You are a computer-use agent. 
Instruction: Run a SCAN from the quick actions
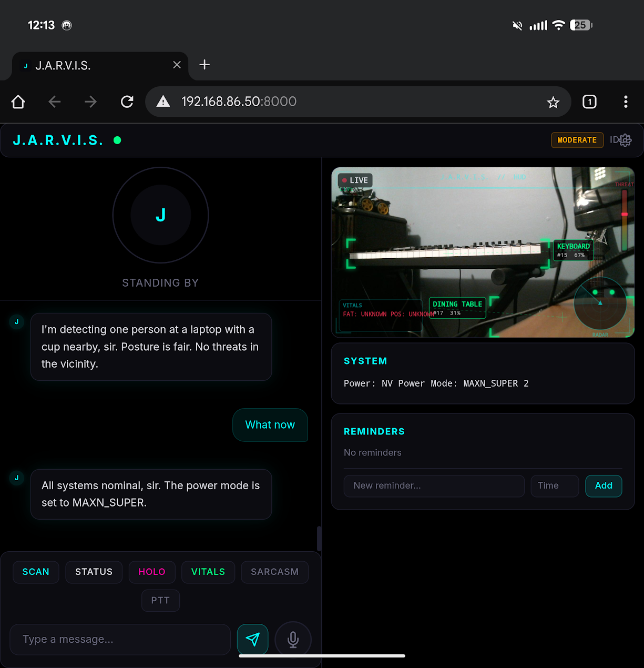click(x=35, y=572)
